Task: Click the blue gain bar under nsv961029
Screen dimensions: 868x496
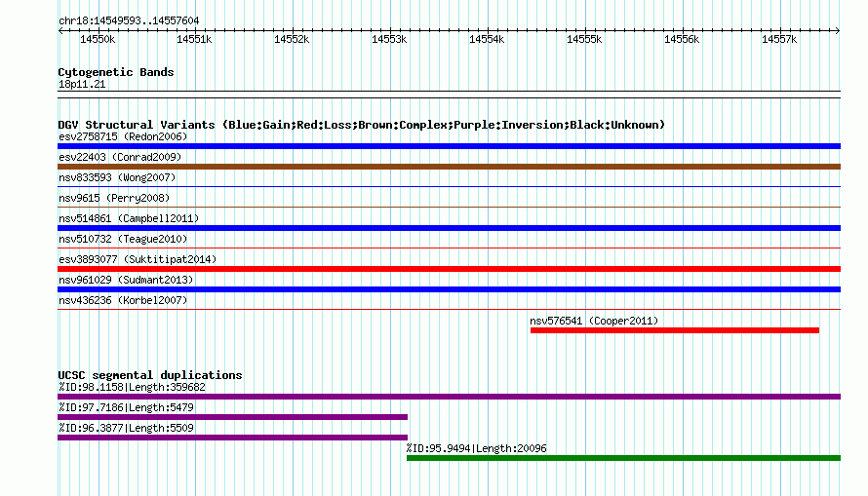Action: [x=449, y=289]
